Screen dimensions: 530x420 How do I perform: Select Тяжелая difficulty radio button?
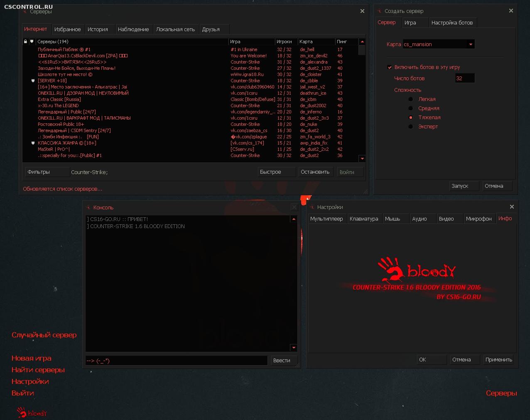[411, 117]
